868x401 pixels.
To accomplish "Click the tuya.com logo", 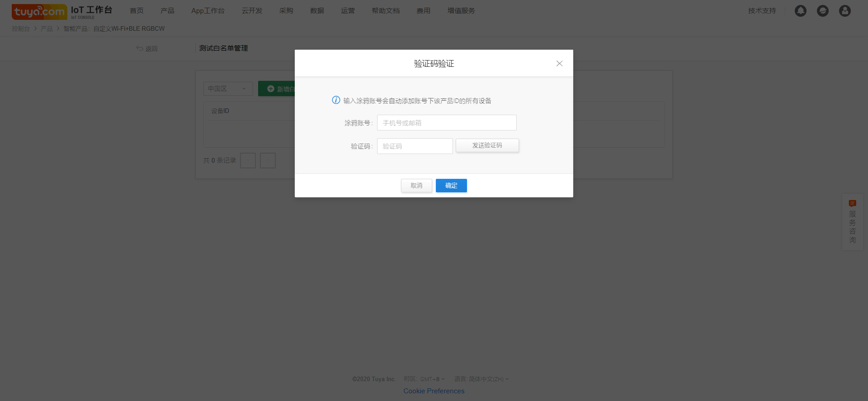I will [39, 12].
